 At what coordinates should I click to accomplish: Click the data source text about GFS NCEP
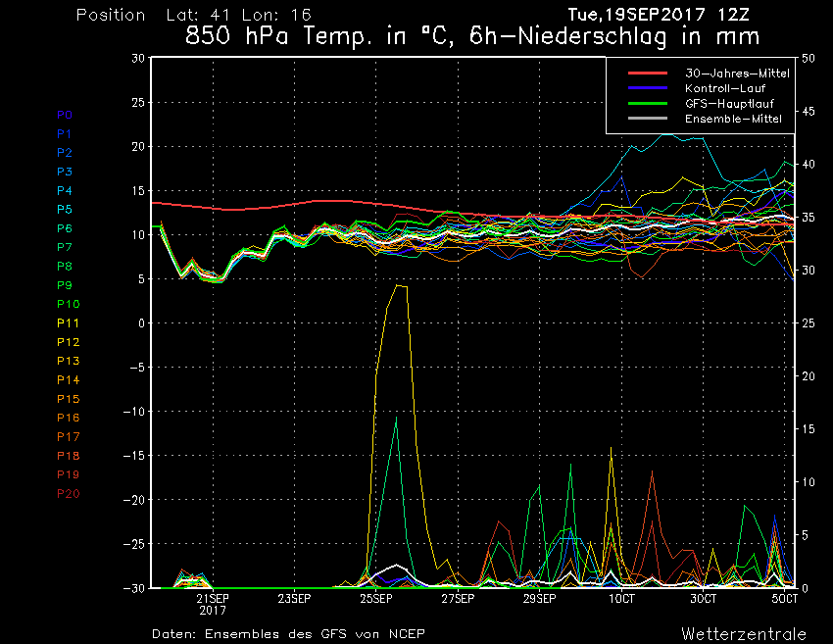tap(288, 633)
